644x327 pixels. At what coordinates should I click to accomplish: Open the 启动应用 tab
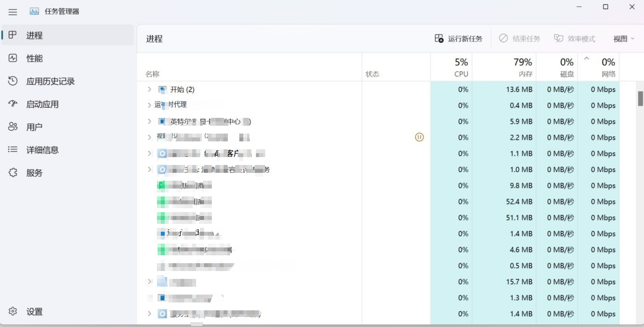pyautogui.click(x=68, y=104)
